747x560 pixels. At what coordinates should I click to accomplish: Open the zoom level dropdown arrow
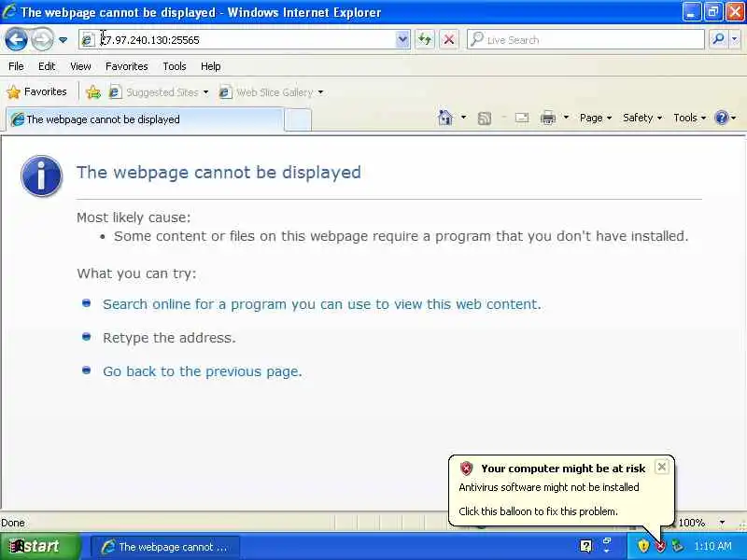[722, 523]
